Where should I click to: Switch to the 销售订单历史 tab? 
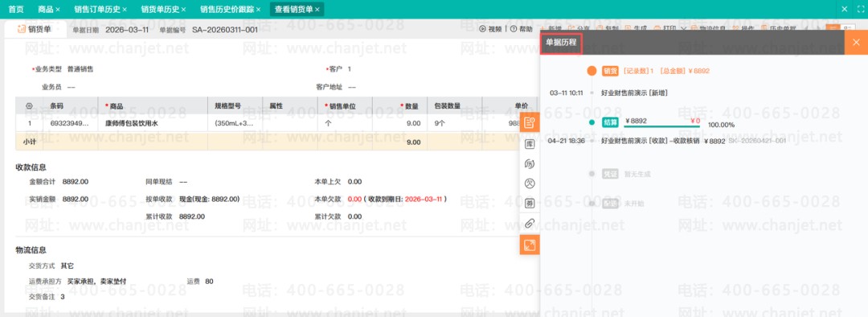pyautogui.click(x=96, y=10)
